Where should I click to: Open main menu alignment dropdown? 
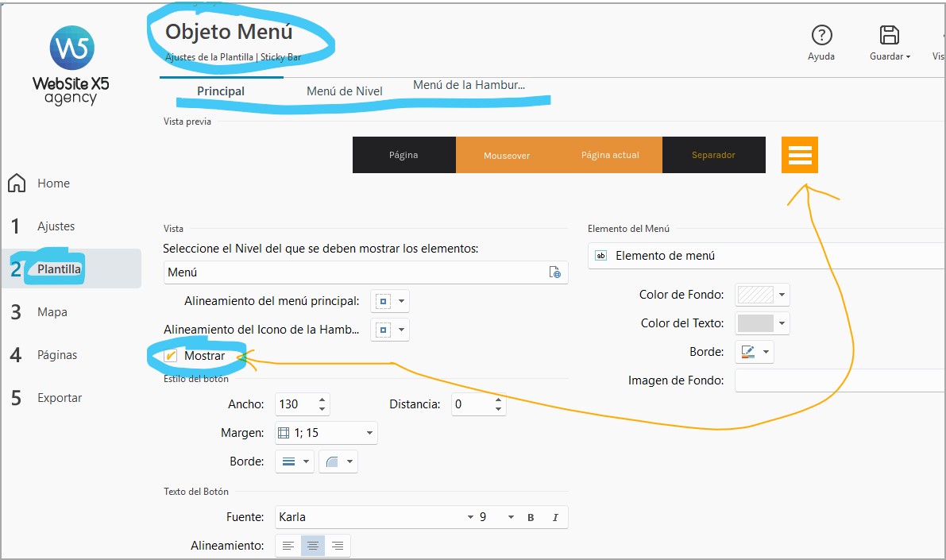pyautogui.click(x=390, y=302)
